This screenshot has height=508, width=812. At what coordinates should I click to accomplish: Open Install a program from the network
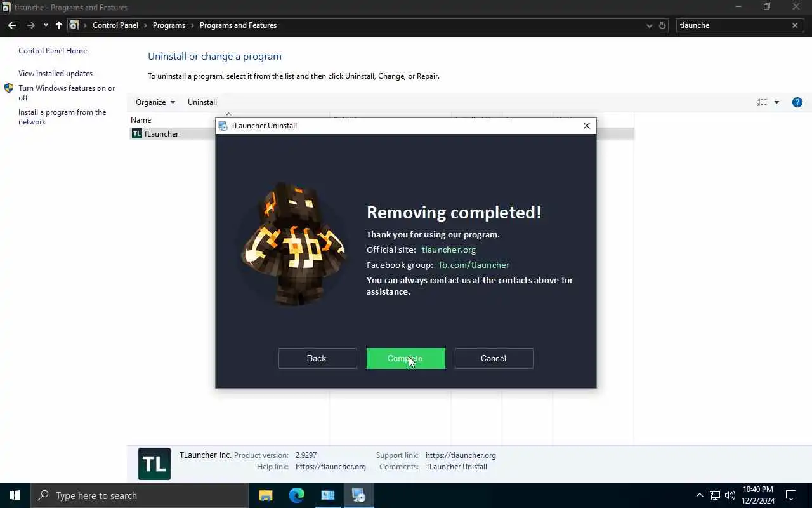[x=62, y=117]
